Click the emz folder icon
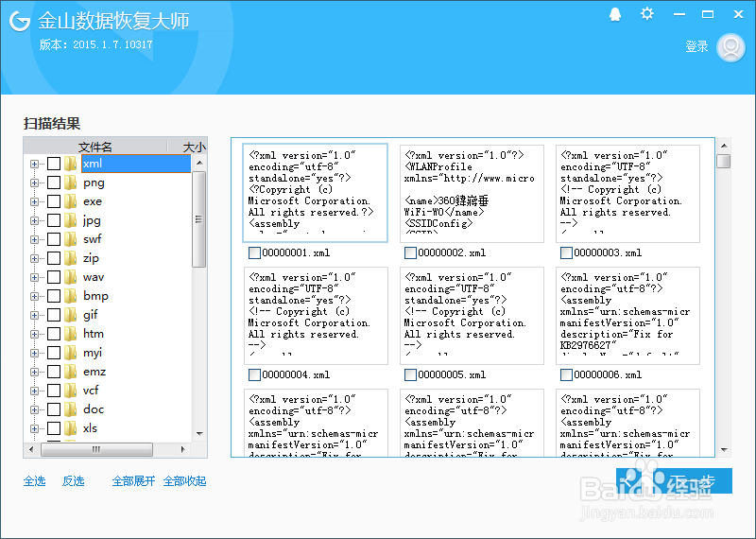The width and height of the screenshot is (756, 539). coord(70,372)
